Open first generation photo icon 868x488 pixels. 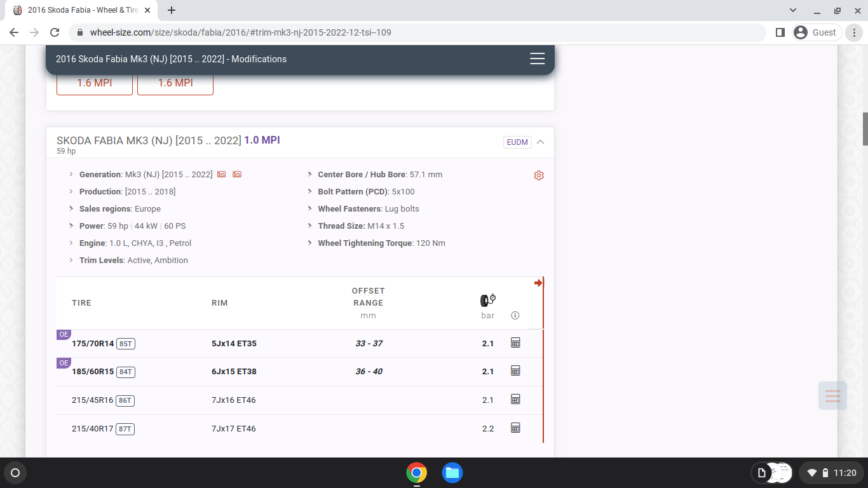coord(222,174)
